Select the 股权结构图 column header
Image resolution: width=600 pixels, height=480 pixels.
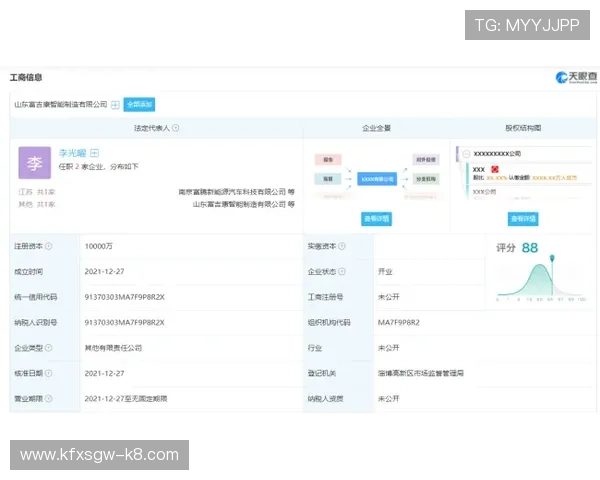click(x=523, y=128)
